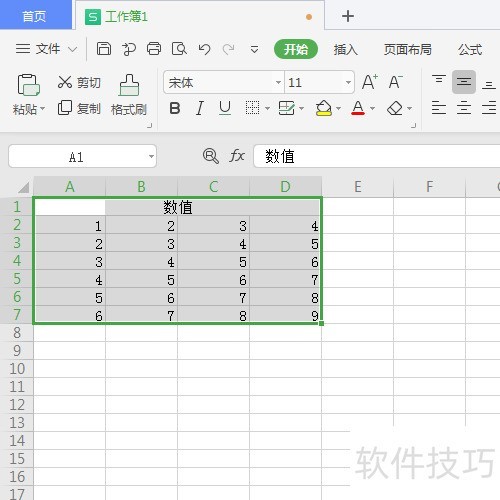
Task: Switch to the 公式 ribbon tab
Action: click(x=470, y=50)
